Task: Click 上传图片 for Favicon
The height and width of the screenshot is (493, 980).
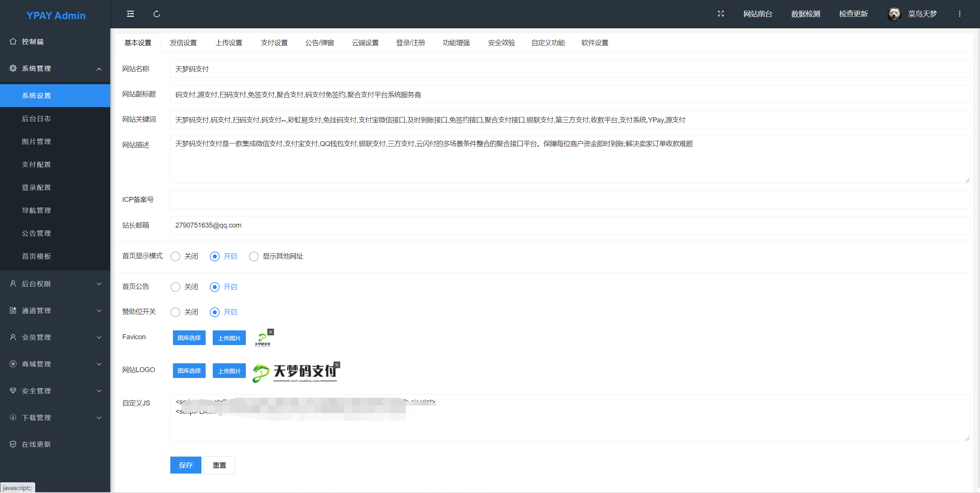Action: [x=229, y=338]
